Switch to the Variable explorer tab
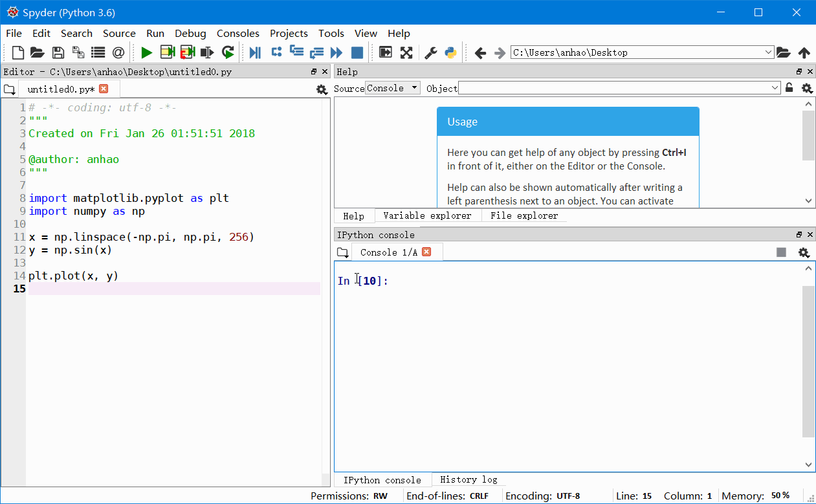816x504 pixels. click(x=428, y=215)
